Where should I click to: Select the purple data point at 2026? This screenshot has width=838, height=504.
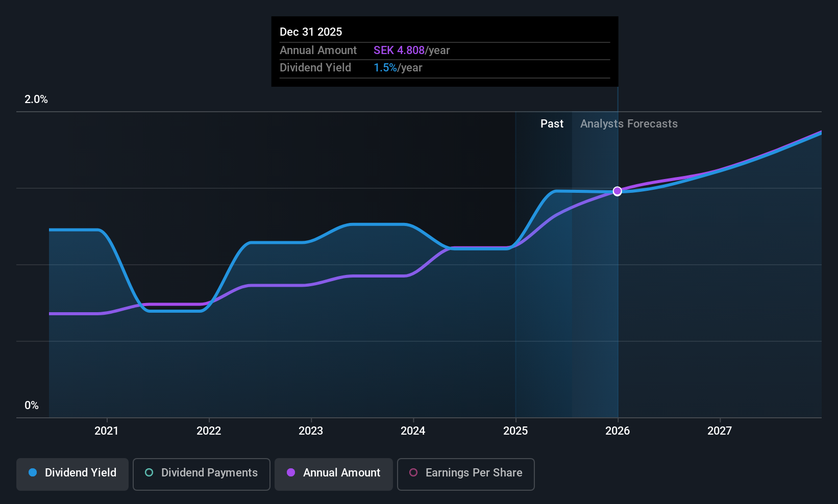[x=618, y=191]
